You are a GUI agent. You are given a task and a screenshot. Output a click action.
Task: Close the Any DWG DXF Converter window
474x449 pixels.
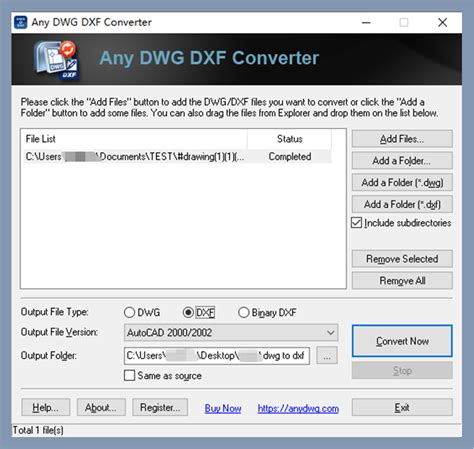point(442,22)
